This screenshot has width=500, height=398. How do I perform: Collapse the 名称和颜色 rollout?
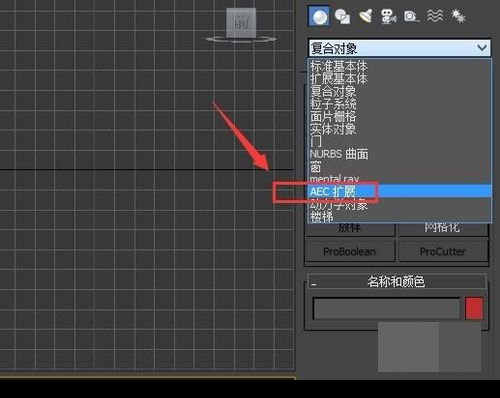(397, 282)
